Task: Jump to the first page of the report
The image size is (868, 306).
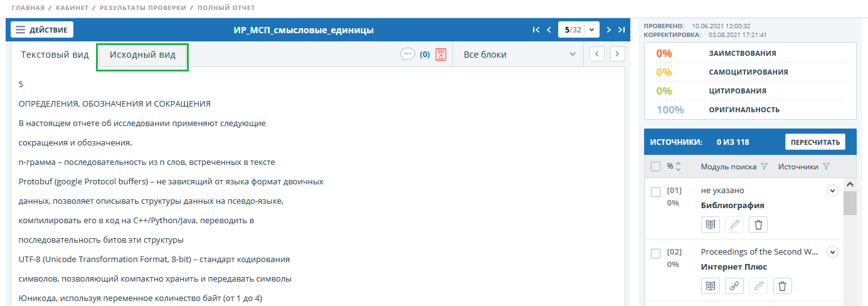Action: [x=536, y=29]
